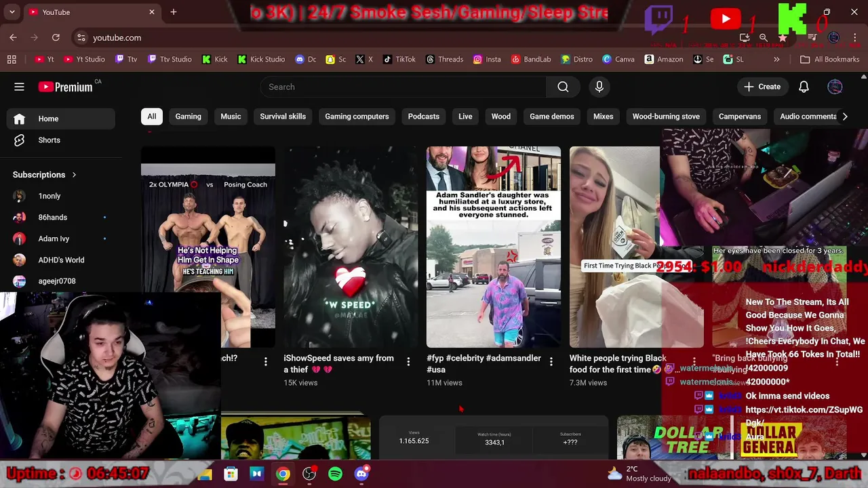
Task: Select the Game demos filter chip
Action: [552, 117]
